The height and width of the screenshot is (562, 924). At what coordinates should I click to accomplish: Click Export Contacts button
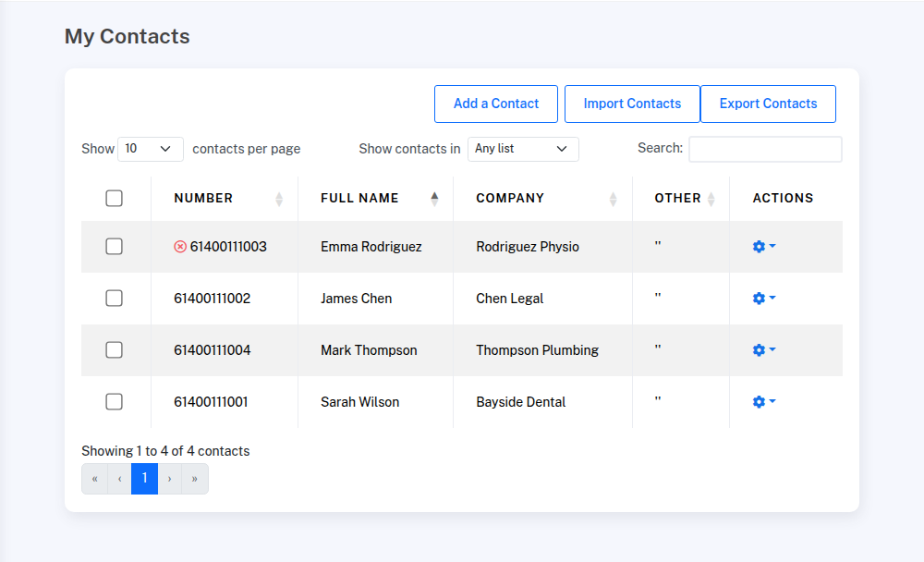click(768, 104)
